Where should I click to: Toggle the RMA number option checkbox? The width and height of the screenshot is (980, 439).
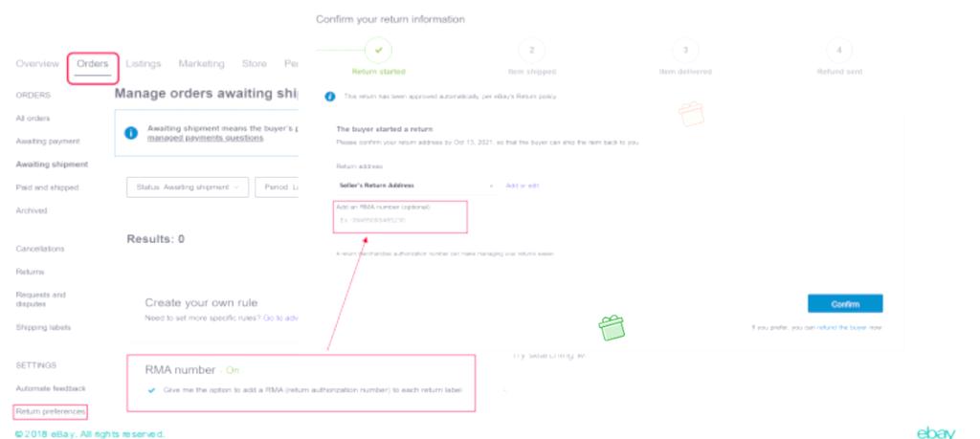click(151, 390)
